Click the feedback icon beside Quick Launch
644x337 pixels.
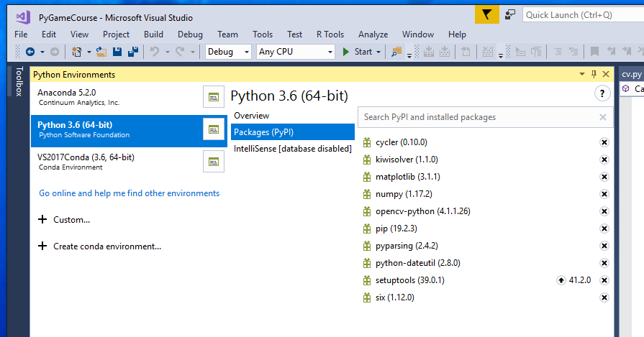click(510, 15)
